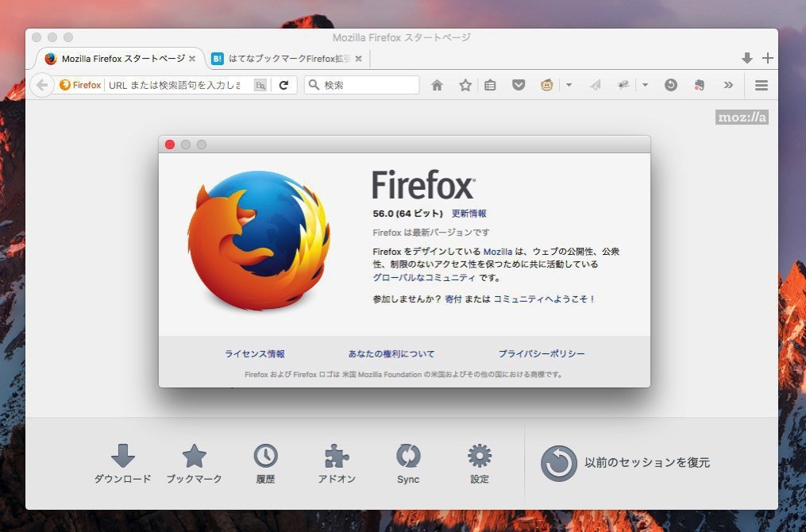
Task: Open 設定 settings gear shortcut
Action: (x=480, y=464)
